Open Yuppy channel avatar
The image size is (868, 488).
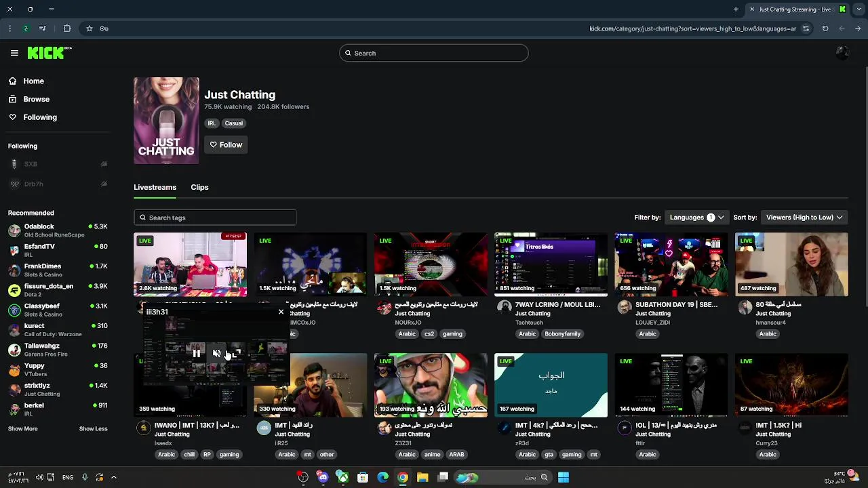(14, 369)
